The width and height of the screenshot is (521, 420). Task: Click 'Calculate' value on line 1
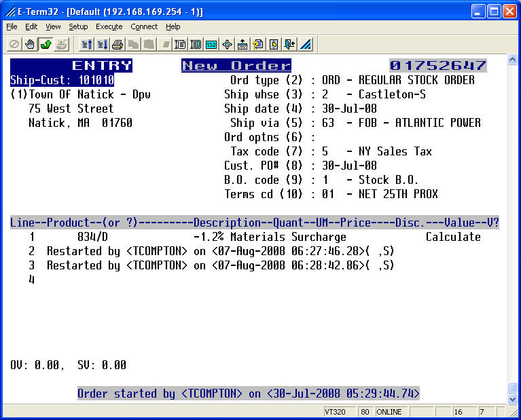coord(453,237)
